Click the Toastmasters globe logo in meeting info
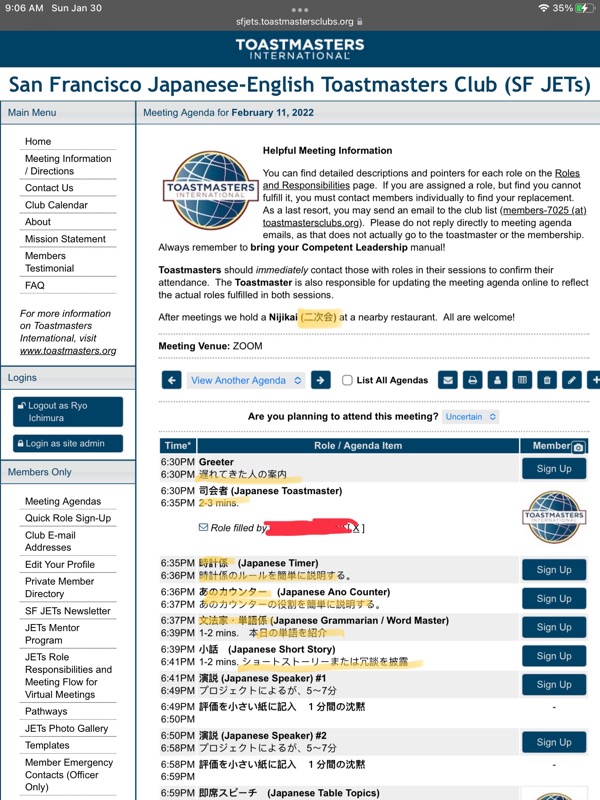The height and width of the screenshot is (800, 600). click(x=211, y=190)
